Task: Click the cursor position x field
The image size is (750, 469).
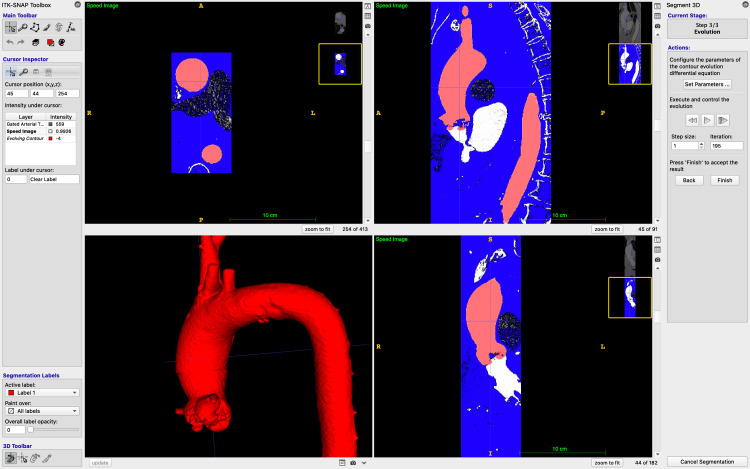Action: tap(16, 94)
